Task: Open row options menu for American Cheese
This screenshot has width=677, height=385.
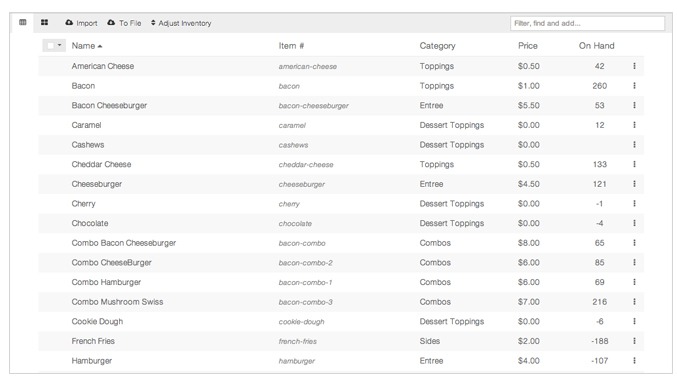Action: [x=634, y=66]
